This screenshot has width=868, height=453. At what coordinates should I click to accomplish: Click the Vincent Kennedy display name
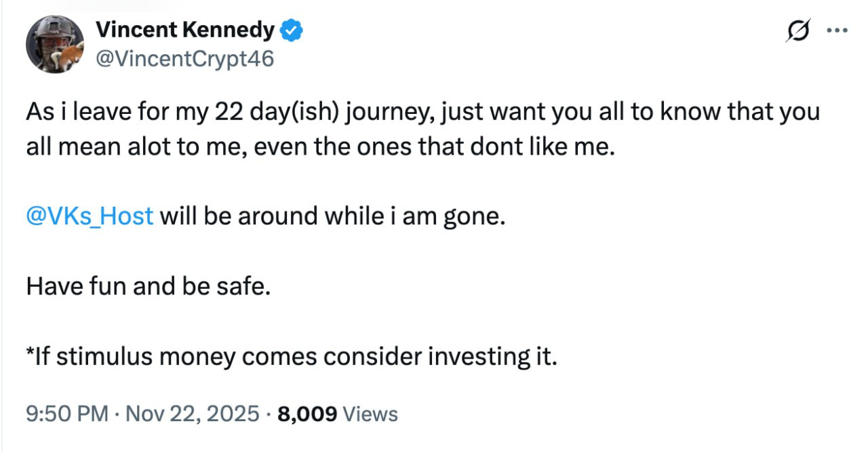[x=185, y=31]
